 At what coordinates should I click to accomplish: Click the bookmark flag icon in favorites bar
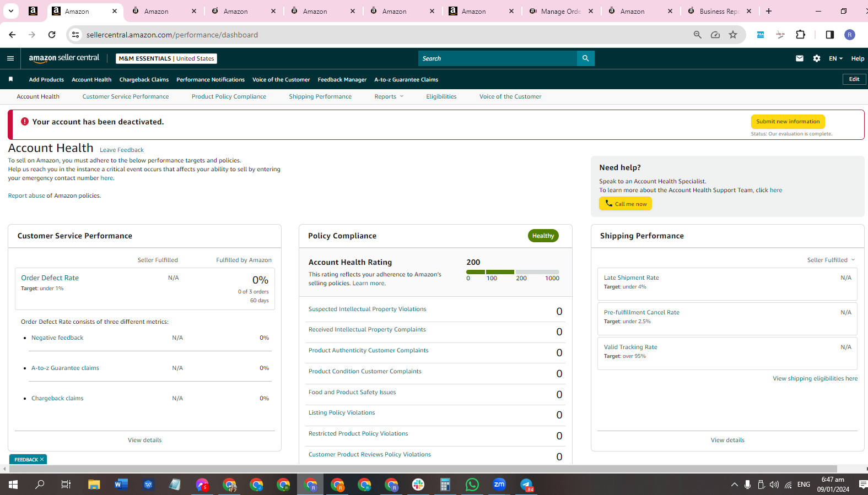10,79
